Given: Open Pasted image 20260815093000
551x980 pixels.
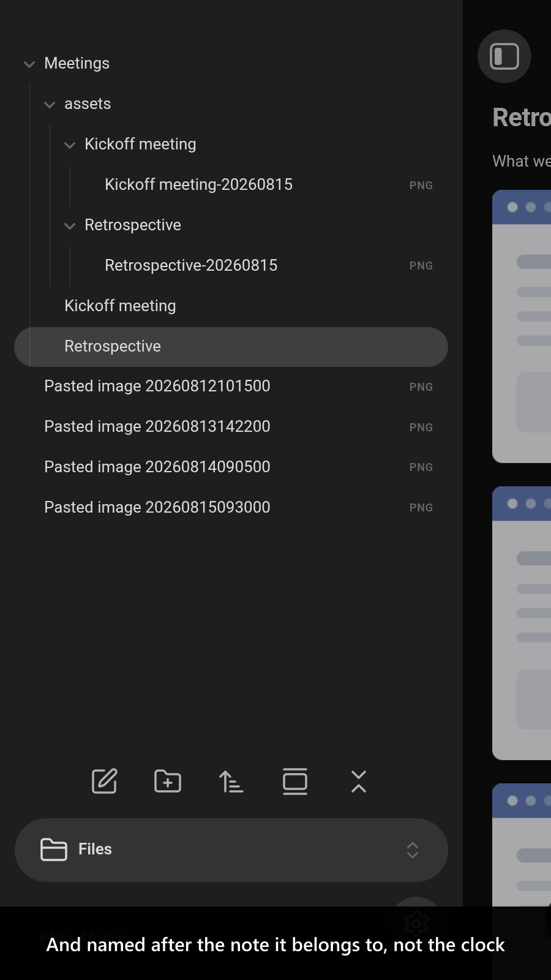Looking at the screenshot, I should pos(231,507).
